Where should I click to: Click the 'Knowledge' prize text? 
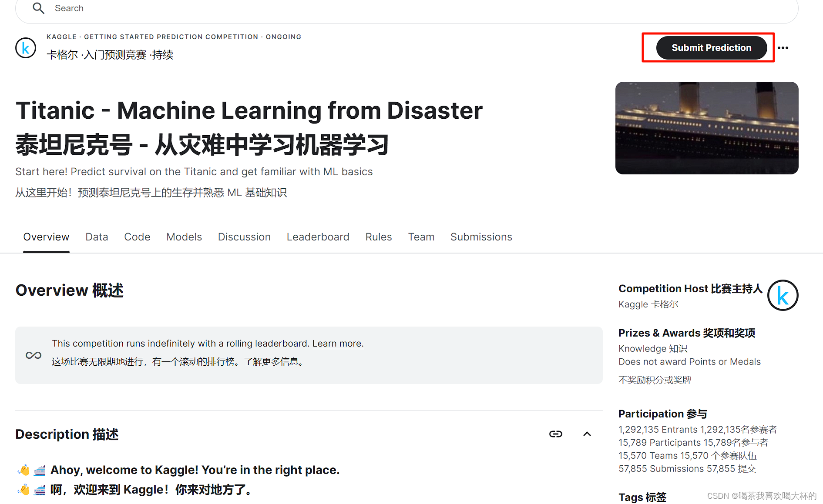click(642, 349)
